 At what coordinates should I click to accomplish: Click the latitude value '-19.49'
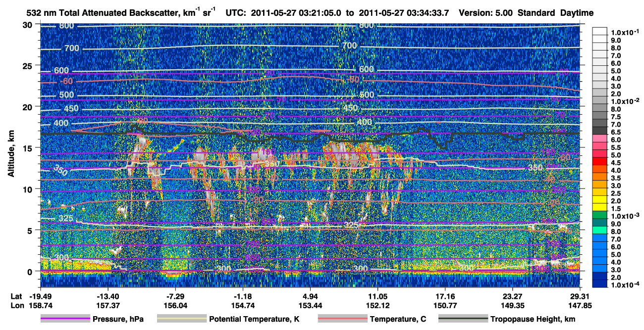click(x=40, y=297)
